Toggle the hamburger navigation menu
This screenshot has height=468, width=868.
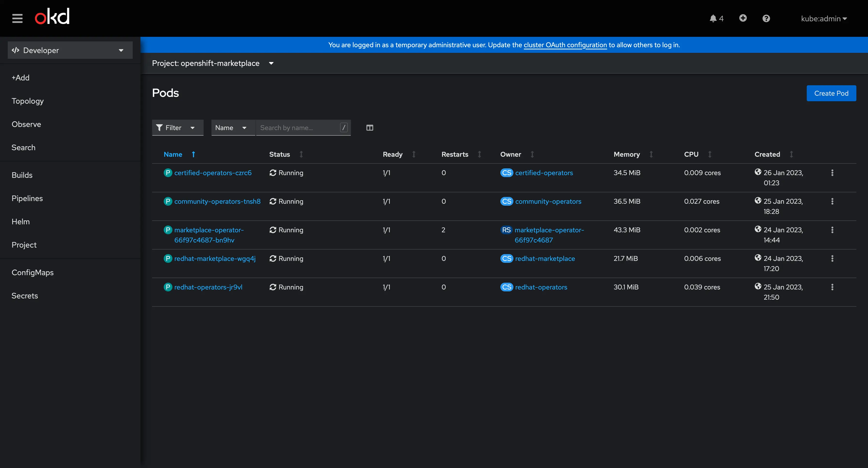(17, 18)
